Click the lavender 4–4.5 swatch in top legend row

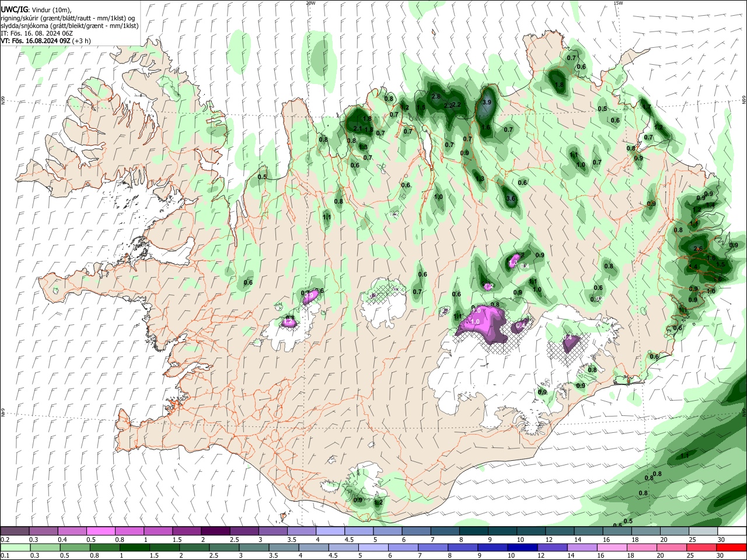(x=330, y=531)
